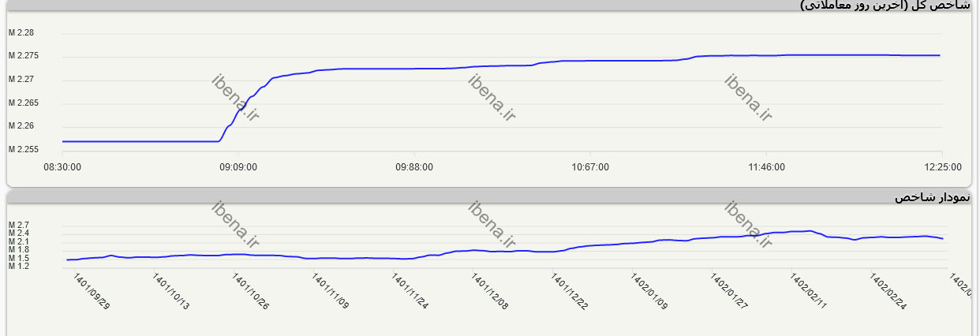Select the M 2.26 y-axis gridline label
The image size is (980, 336).
tap(21, 126)
